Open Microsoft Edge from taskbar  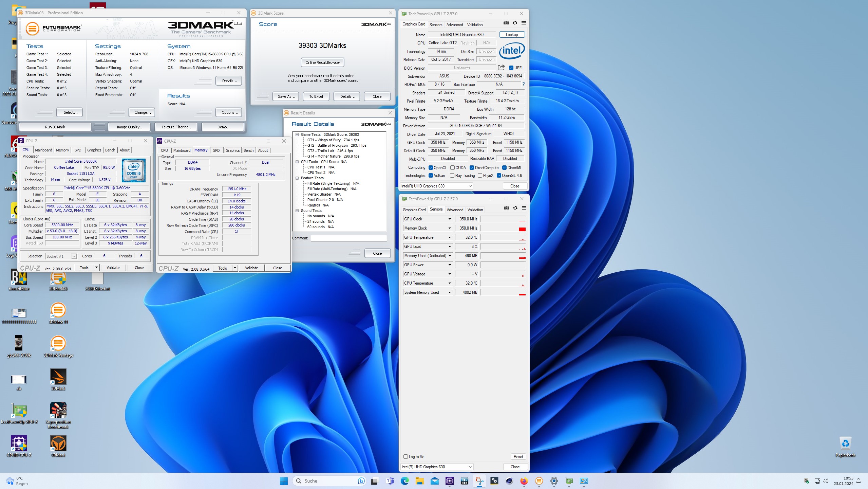(x=404, y=481)
